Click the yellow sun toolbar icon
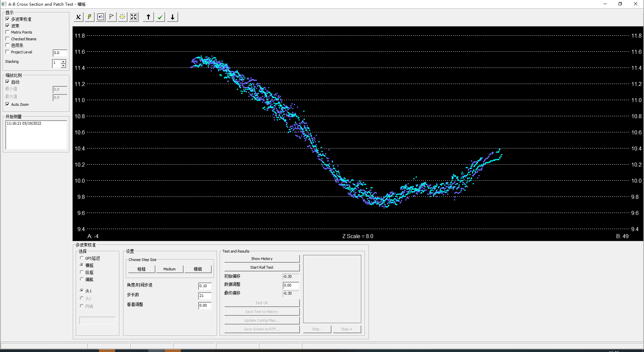The width and height of the screenshot is (644, 352). click(x=122, y=17)
